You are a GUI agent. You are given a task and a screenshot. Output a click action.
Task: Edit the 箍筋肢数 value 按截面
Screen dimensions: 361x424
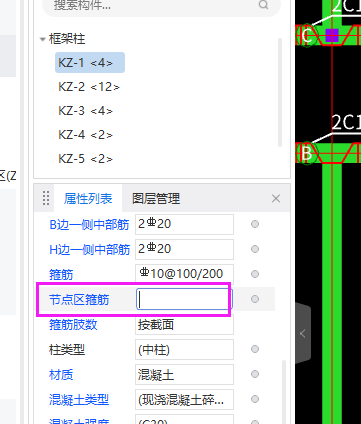(x=184, y=324)
